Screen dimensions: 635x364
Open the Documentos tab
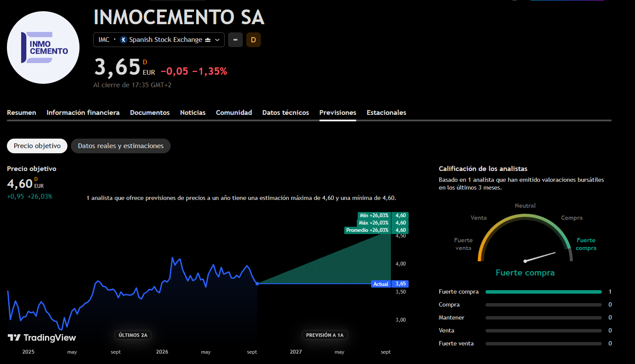[x=150, y=113]
